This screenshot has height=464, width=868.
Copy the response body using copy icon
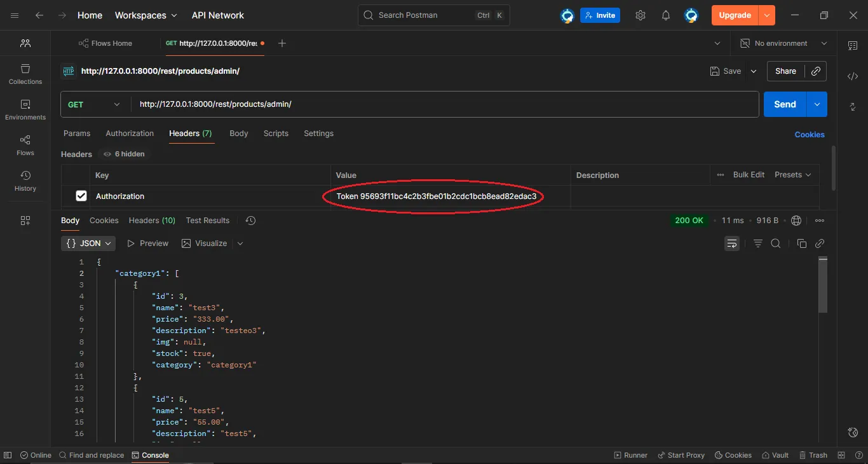point(801,243)
